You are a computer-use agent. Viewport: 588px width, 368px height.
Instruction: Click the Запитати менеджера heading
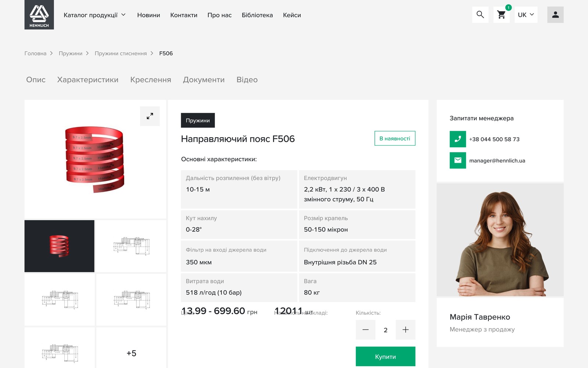pos(482,118)
